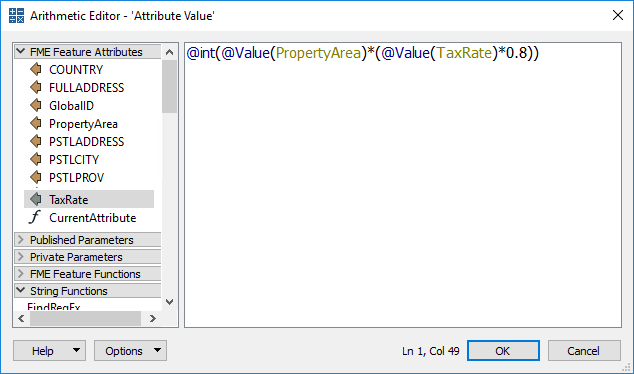Viewport: 634px width, 374px height.
Task: Cancel the Arithmetic Editor dialog
Action: click(x=583, y=351)
